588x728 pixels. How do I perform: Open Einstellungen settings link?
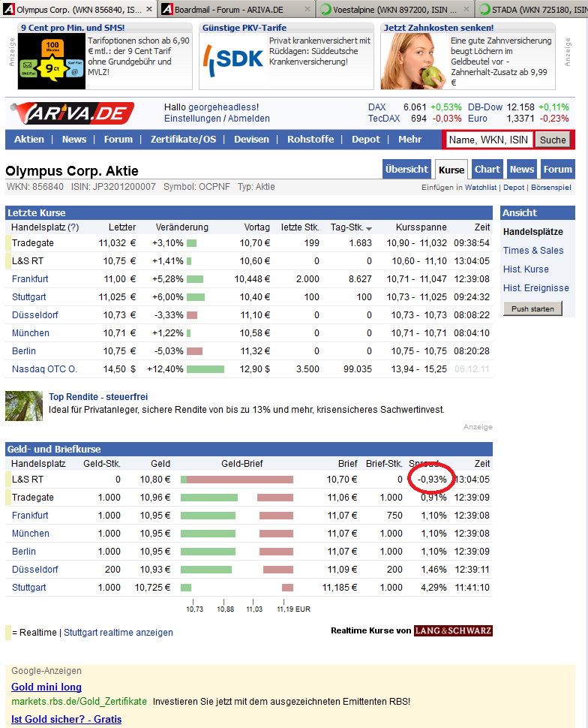[x=193, y=119]
